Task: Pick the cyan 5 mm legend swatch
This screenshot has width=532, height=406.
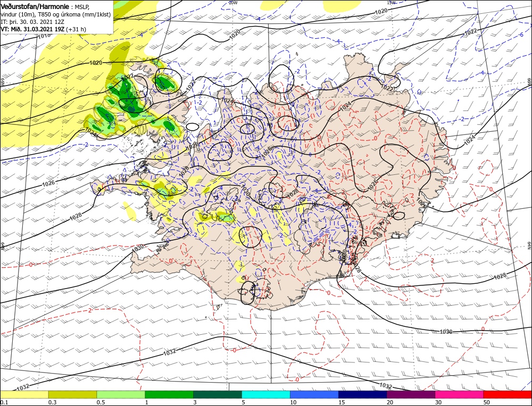Action: 266,394
